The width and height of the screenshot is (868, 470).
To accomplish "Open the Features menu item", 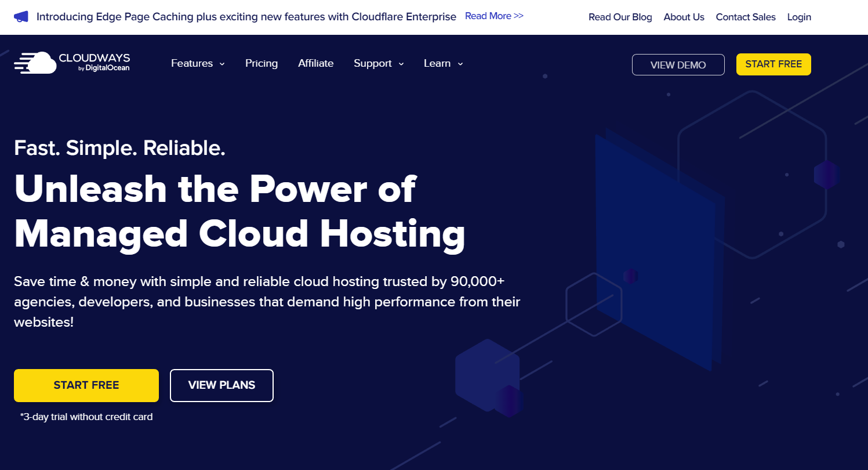I will click(192, 63).
